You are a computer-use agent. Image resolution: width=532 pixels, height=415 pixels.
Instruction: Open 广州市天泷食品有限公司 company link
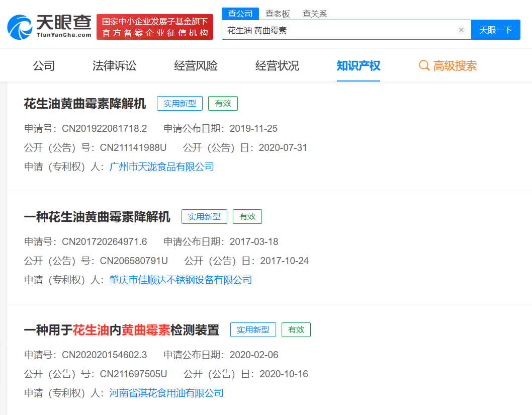161,167
